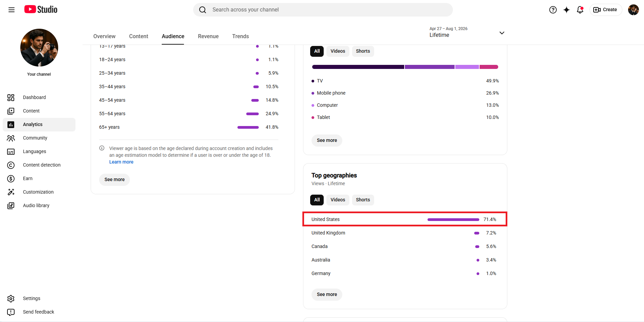Select the Audience tab
This screenshot has width=644, height=322.
coord(173,36)
